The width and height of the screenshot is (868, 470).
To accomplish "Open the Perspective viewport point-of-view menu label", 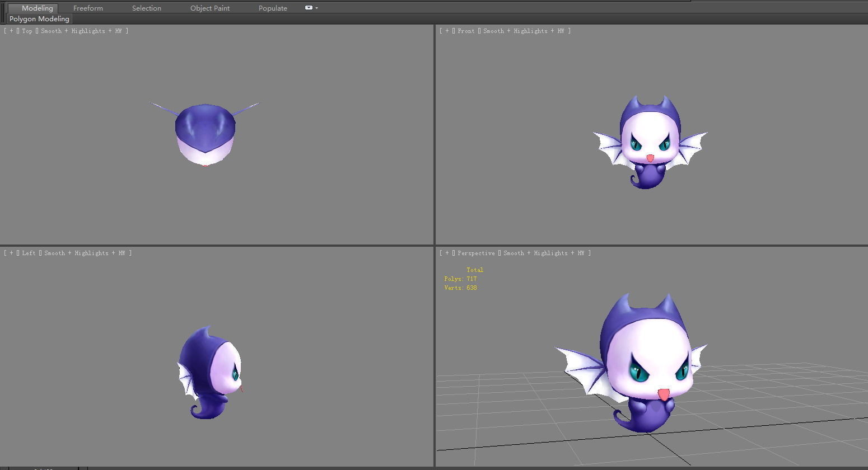I will [476, 253].
